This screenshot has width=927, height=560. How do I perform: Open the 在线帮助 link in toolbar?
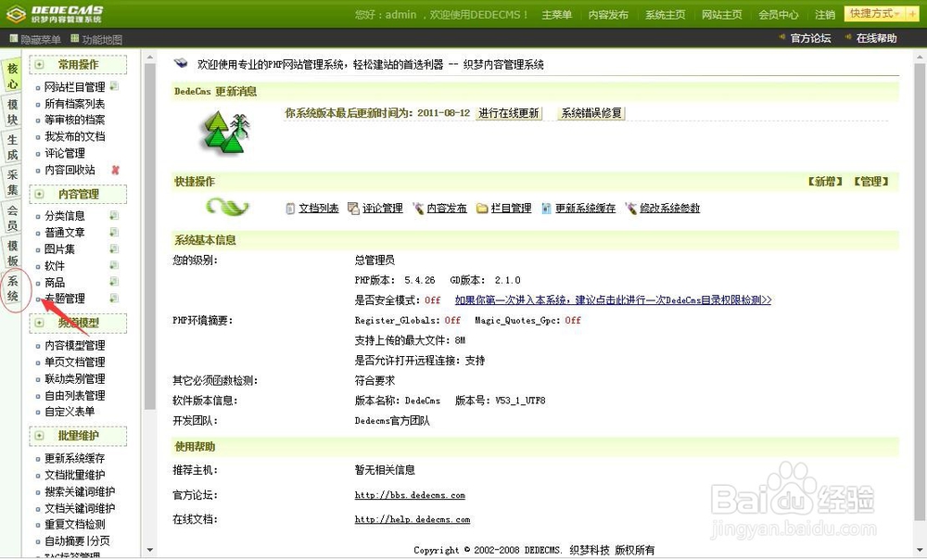(x=876, y=38)
